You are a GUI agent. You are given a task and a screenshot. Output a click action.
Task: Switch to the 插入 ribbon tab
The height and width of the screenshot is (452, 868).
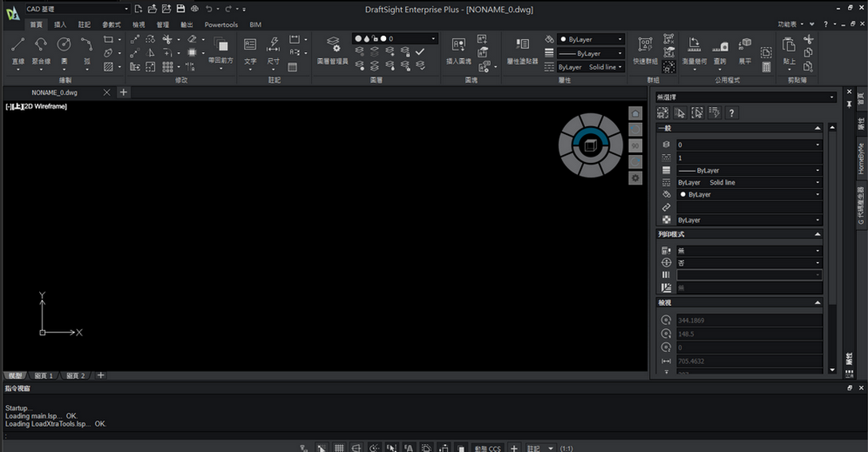[61, 25]
